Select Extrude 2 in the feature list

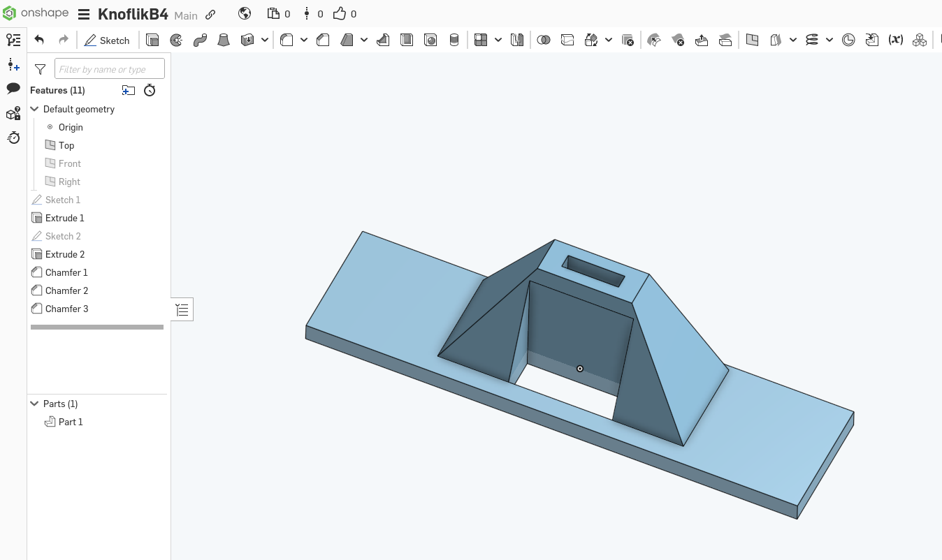65,254
